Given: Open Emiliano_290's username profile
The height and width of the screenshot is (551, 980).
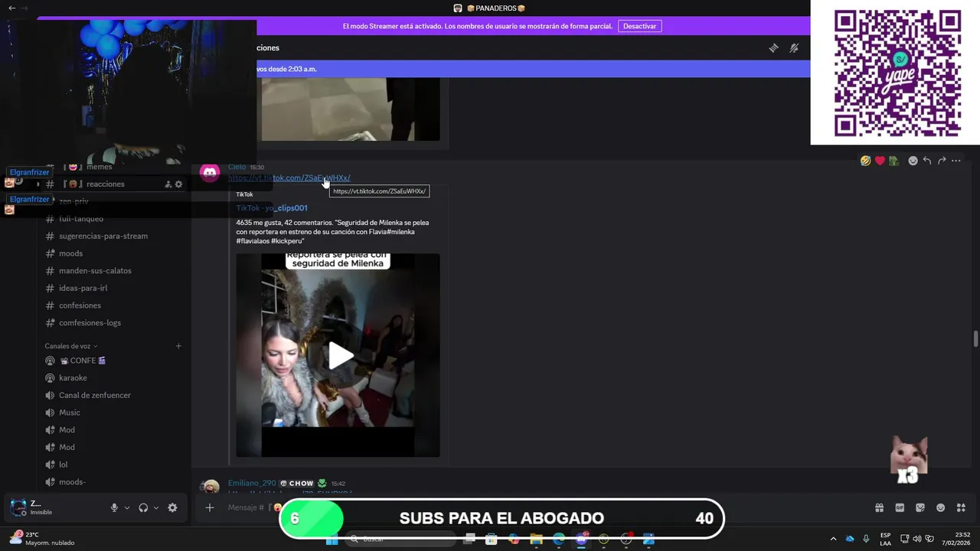Looking at the screenshot, I should (252, 484).
